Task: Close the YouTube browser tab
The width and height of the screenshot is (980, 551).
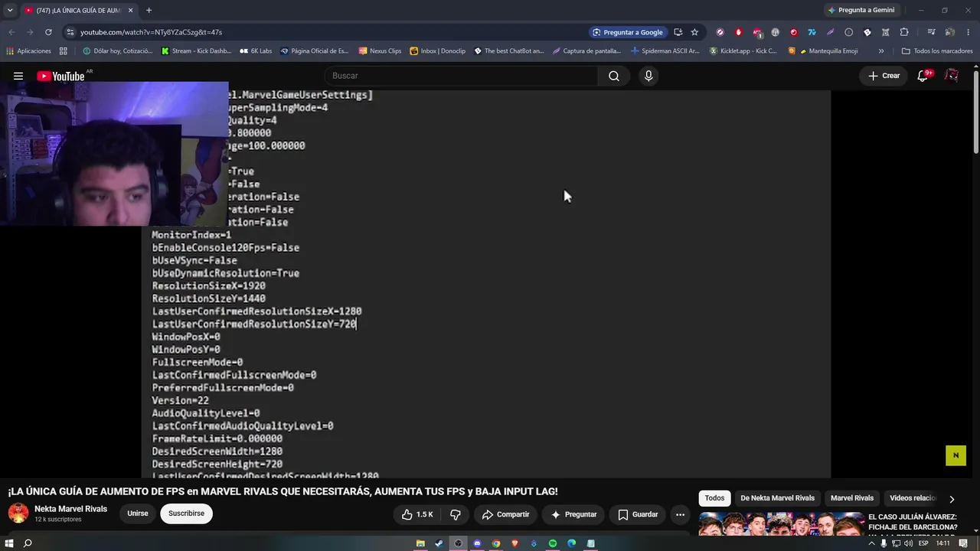Action: coord(130,11)
